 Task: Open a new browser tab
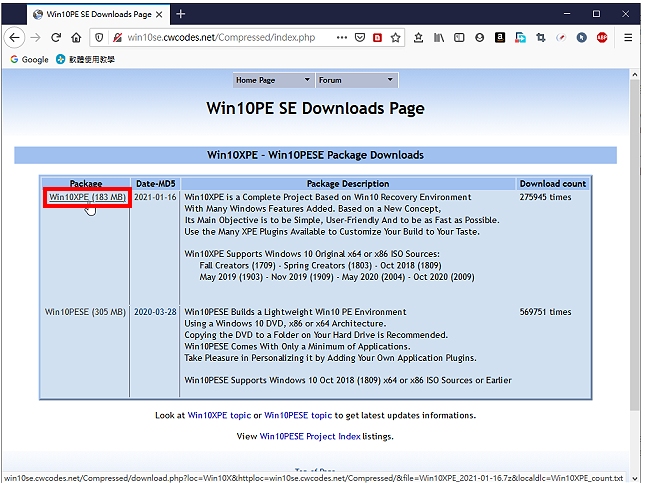click(181, 14)
